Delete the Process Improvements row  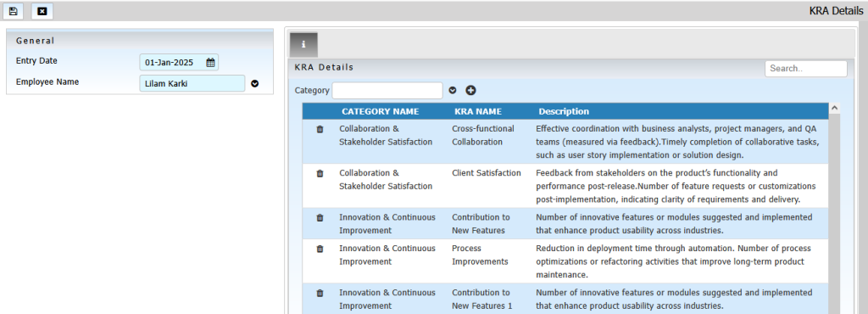(320, 249)
